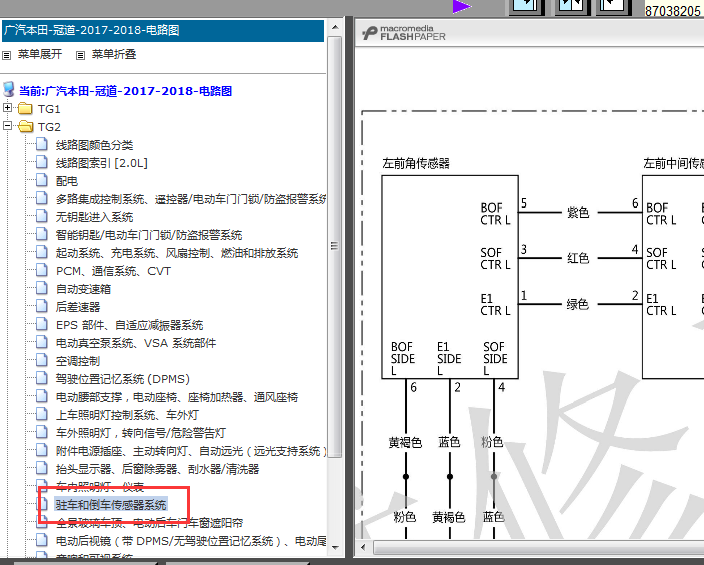Click page icon for EPS 部件、自适应减振器系统

(42, 324)
